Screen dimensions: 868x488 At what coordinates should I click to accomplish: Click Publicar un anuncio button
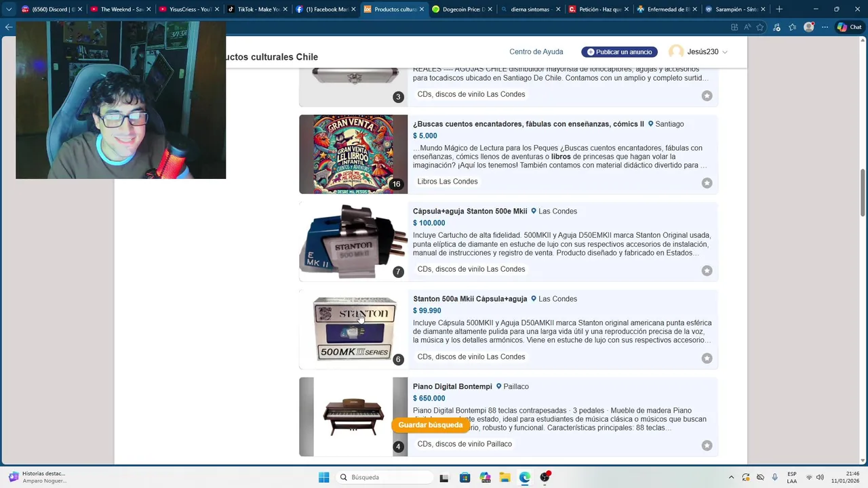619,52
